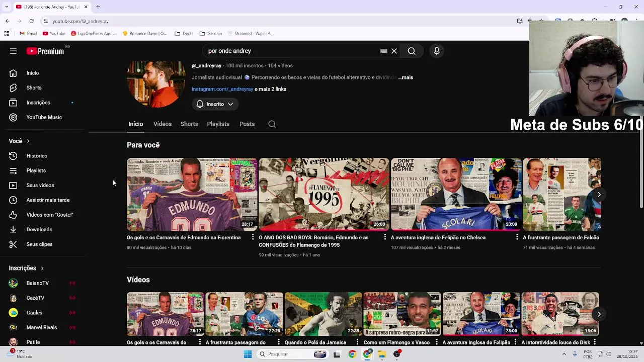Reload the page in browser
Screen dimensions: 644x362
32,21
